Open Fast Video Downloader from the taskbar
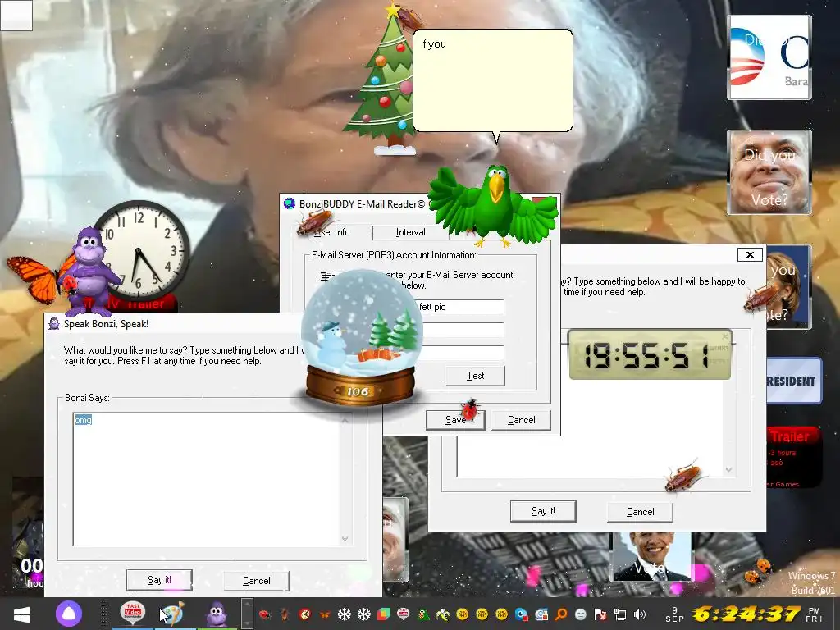This screenshot has height=630, width=840. pos(132,613)
